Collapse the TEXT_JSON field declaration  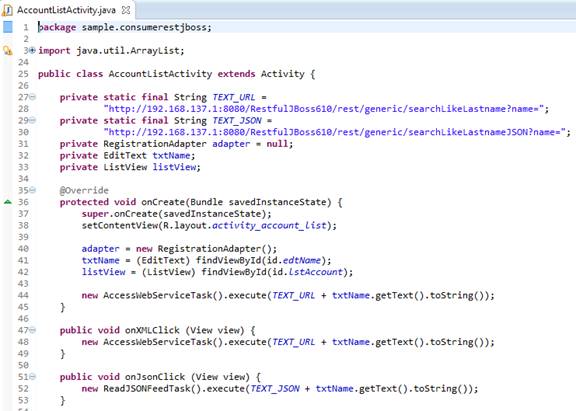click(x=32, y=120)
